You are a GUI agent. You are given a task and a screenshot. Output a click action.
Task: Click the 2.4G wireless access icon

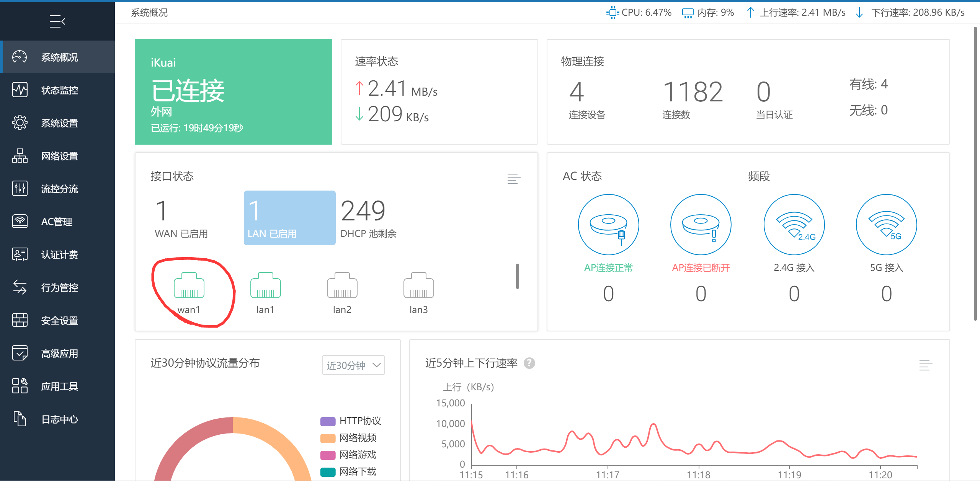pos(794,225)
